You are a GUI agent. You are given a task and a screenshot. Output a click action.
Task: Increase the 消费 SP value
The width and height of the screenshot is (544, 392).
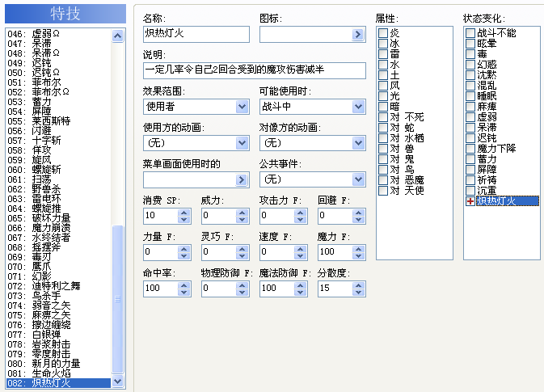183,213
